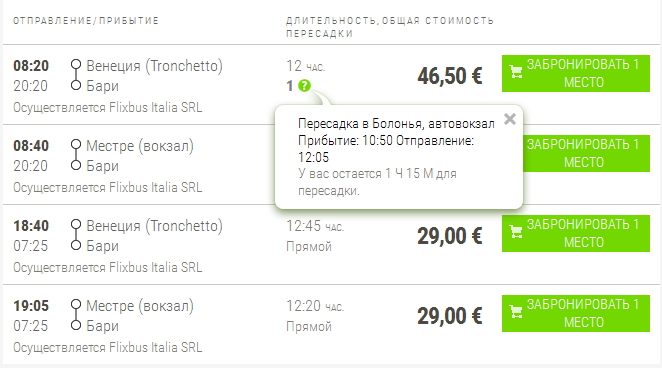The image size is (662, 368).
Task: Close the Bologna transfer tooltip
Action: pyautogui.click(x=510, y=119)
